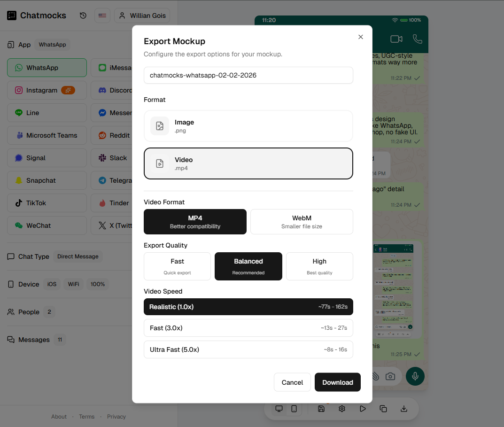504x427 pixels.
Task: Open the Messages section in the sidebar
Action: coord(33,340)
